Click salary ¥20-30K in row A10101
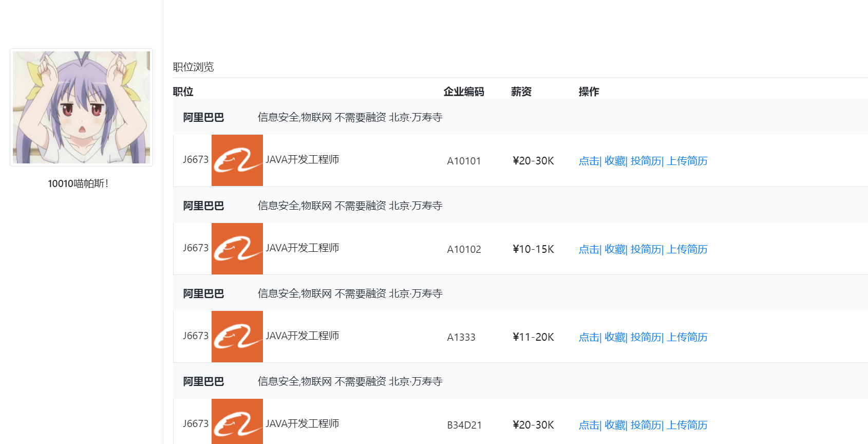Image resolution: width=868 pixels, height=444 pixels. (x=533, y=161)
